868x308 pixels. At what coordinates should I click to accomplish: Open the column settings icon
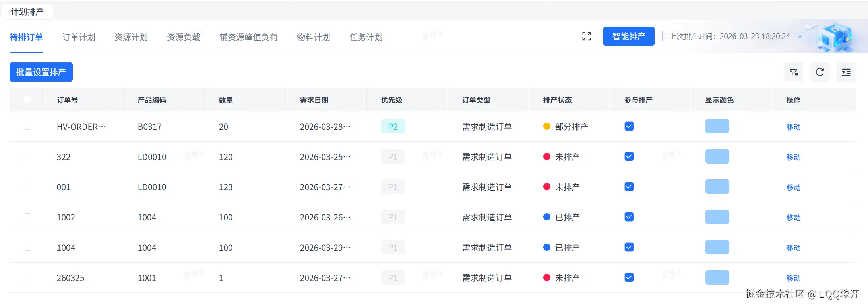846,72
